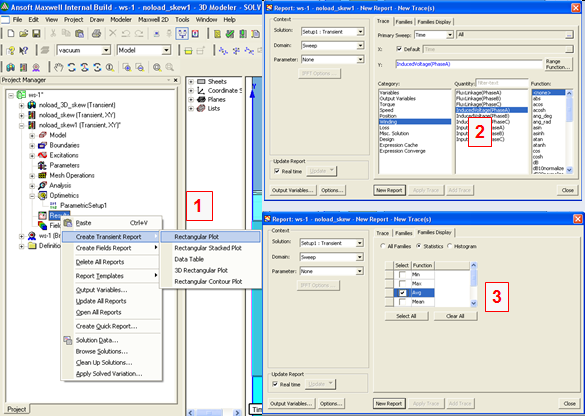585x416 pixels.
Task: Click the Function list vertical scrollbar
Action: (x=569, y=131)
